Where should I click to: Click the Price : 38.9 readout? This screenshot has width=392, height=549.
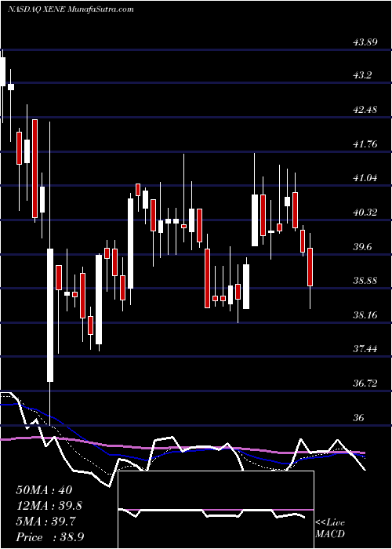[49, 537]
